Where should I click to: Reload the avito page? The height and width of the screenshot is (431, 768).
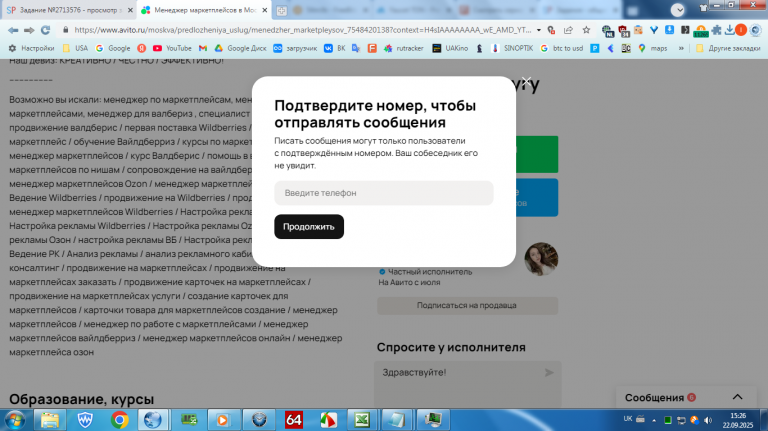pos(46,30)
